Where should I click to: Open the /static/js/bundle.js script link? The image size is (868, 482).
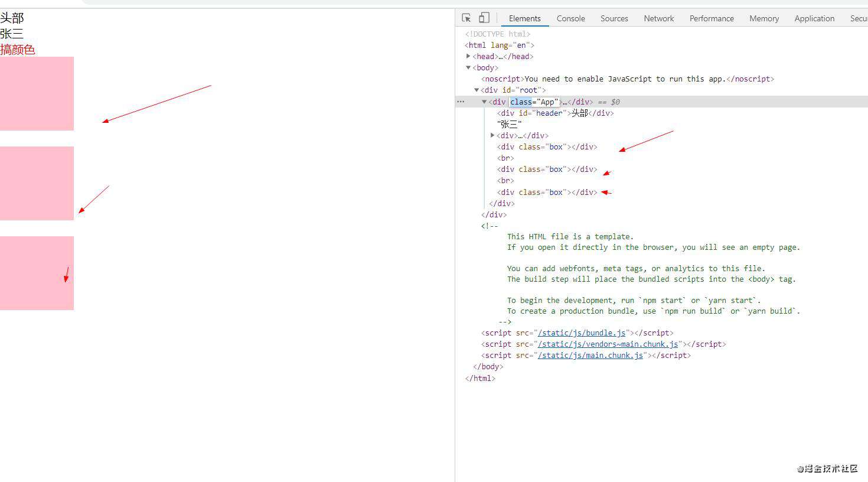(581, 333)
